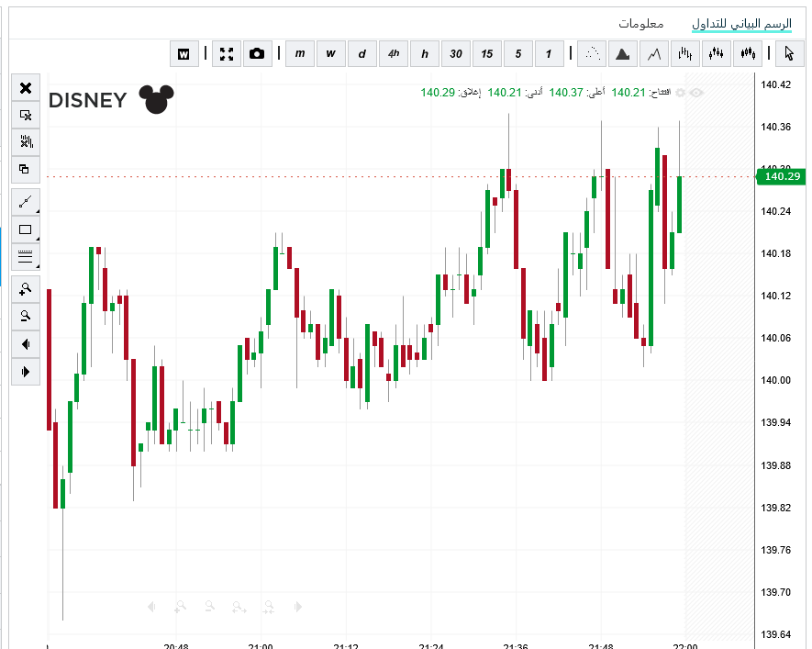Click the faded expand-horizontally zoom icon

click(239, 607)
